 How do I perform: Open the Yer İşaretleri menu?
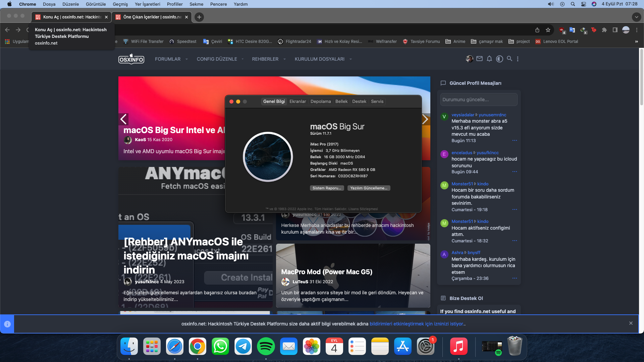(x=147, y=4)
